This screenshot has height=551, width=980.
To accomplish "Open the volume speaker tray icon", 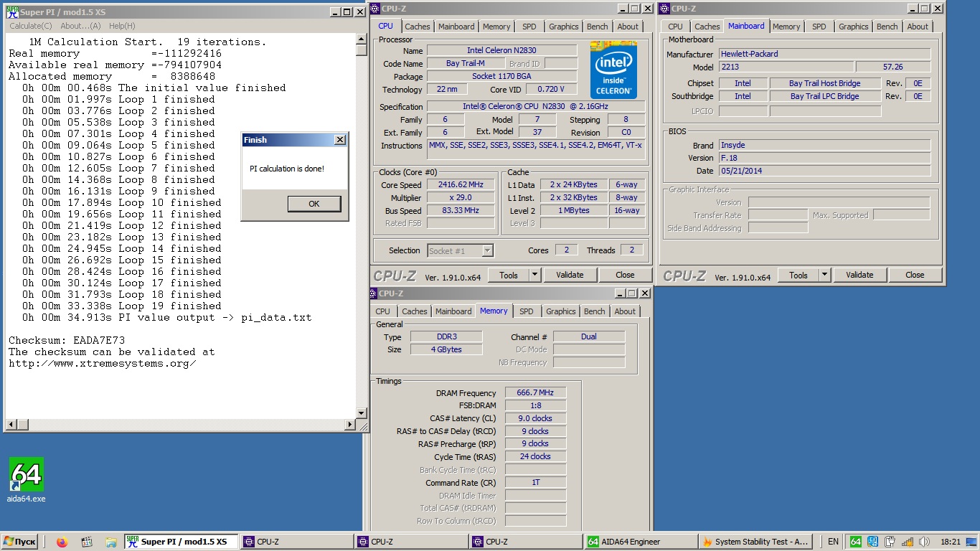I will click(925, 542).
